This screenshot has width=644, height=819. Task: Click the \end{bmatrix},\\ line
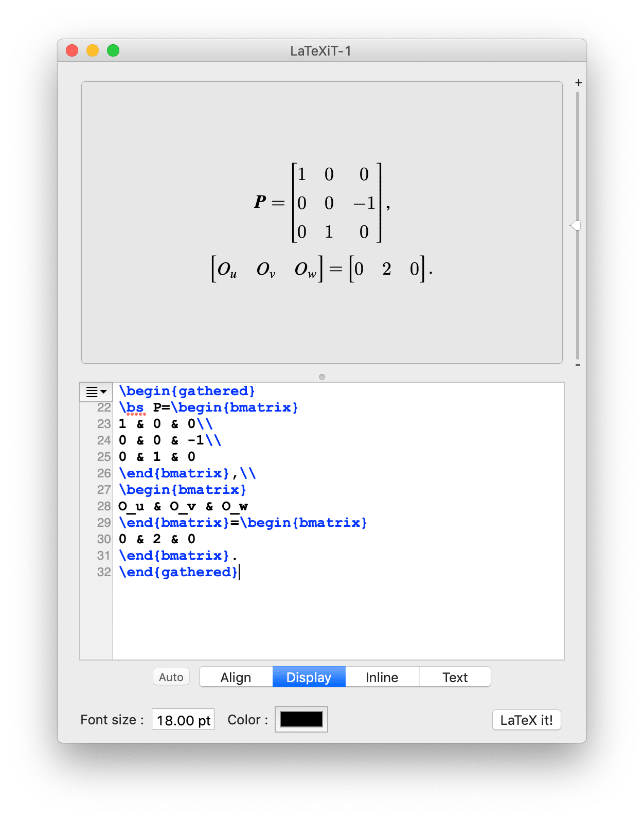(x=187, y=473)
